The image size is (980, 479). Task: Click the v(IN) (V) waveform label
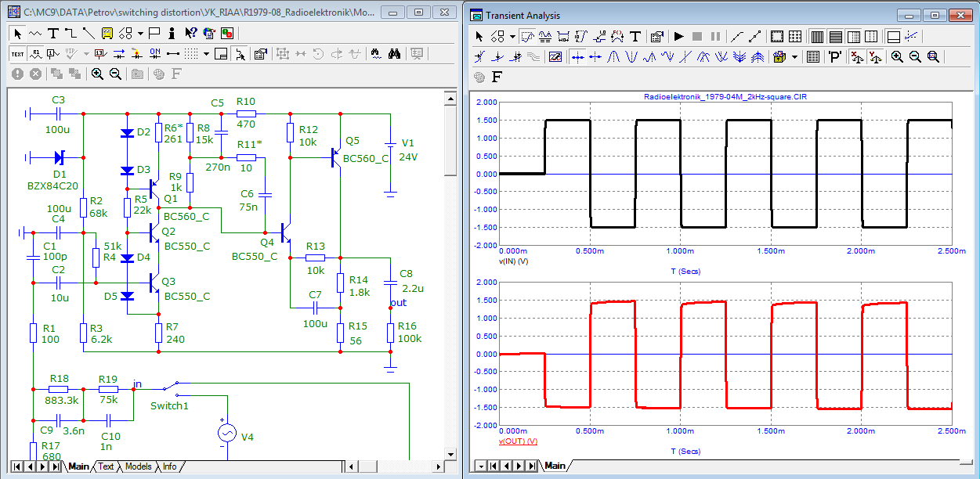(514, 261)
